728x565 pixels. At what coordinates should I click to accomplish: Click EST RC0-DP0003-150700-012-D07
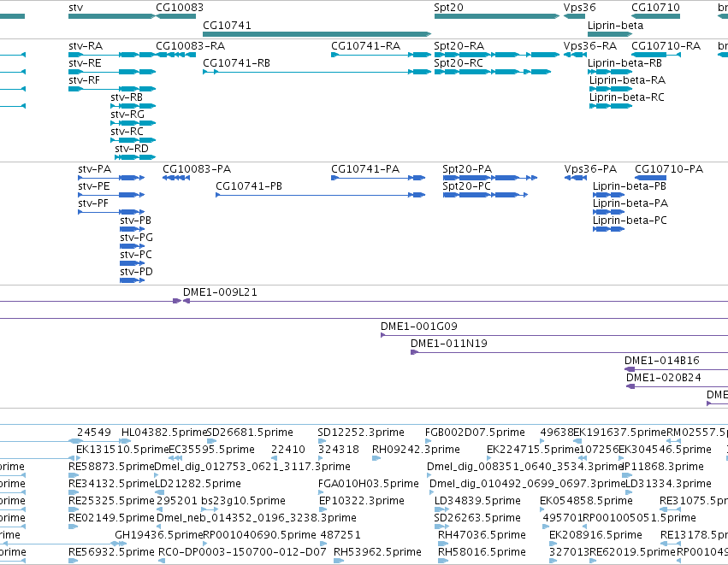pyautogui.click(x=162, y=562)
